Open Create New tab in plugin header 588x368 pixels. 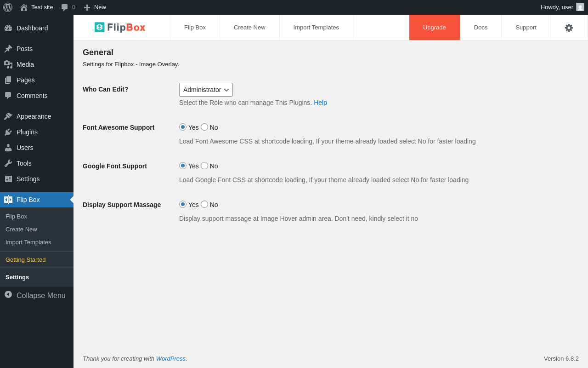point(249,28)
